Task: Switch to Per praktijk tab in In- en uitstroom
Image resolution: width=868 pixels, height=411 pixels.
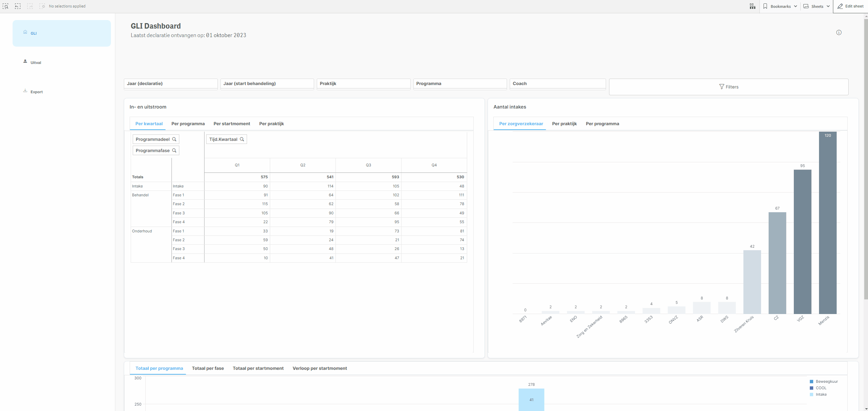Action: point(272,124)
